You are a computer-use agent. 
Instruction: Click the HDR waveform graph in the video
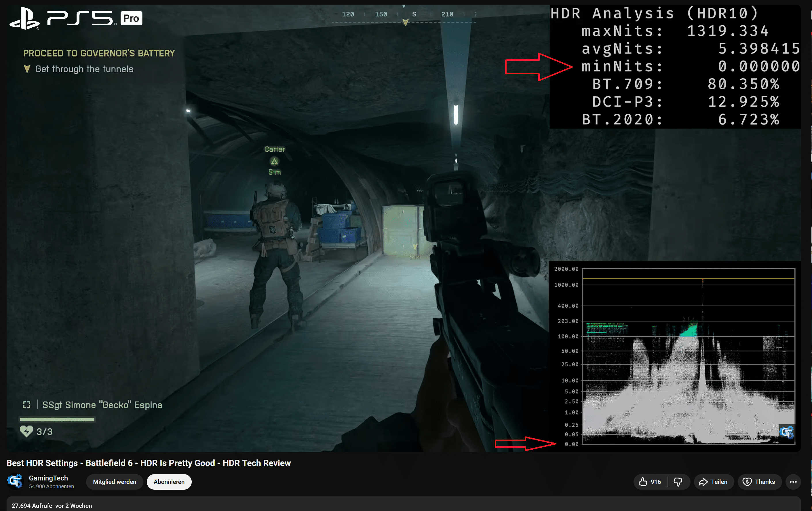(x=688, y=356)
